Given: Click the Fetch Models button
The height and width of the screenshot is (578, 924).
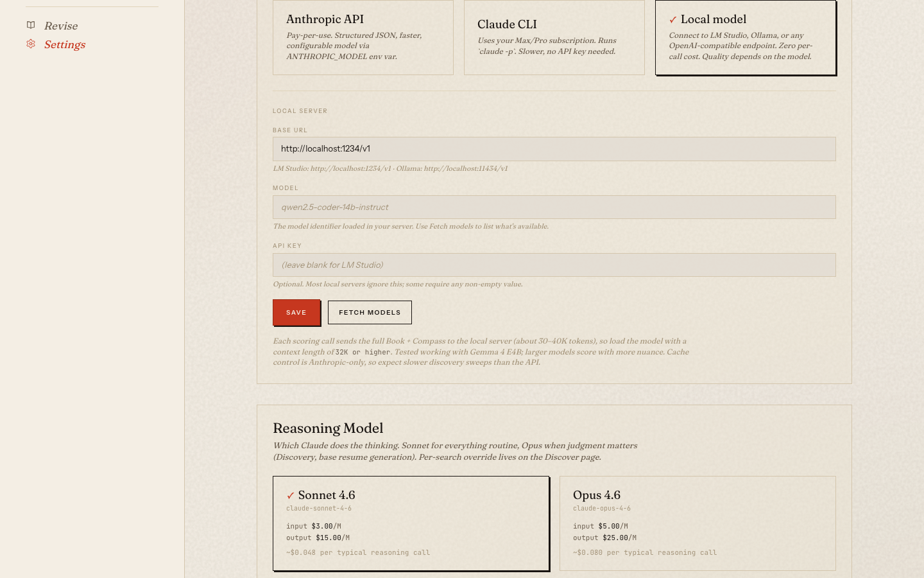Looking at the screenshot, I should 370,312.
